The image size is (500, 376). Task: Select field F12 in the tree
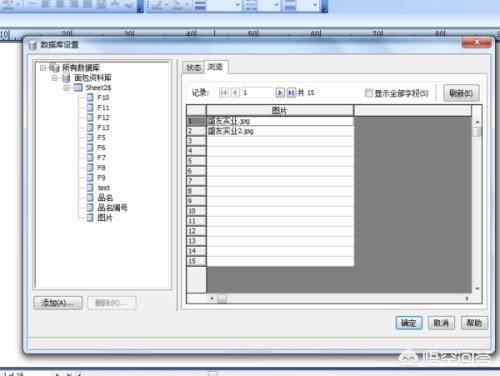(x=103, y=118)
